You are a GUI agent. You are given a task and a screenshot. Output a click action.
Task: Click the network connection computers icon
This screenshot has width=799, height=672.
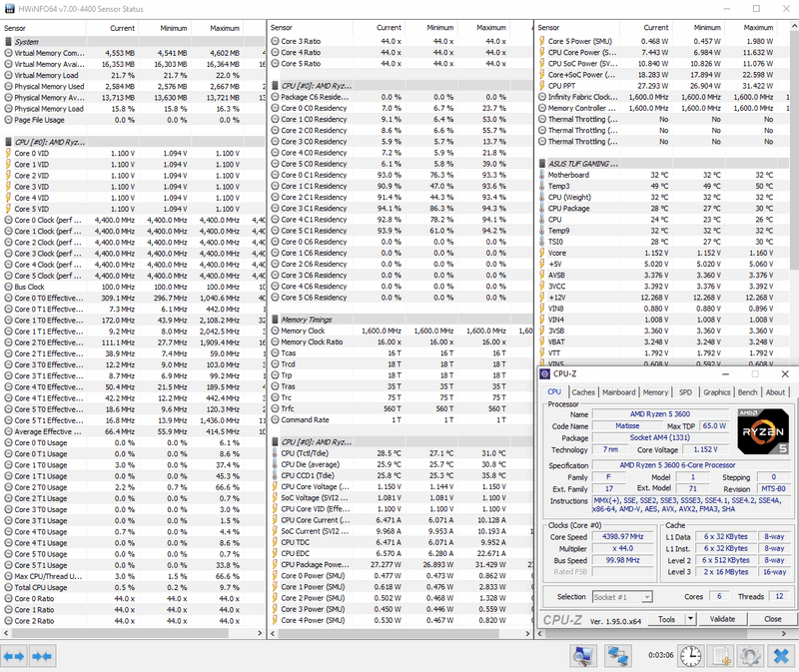[x=617, y=656]
